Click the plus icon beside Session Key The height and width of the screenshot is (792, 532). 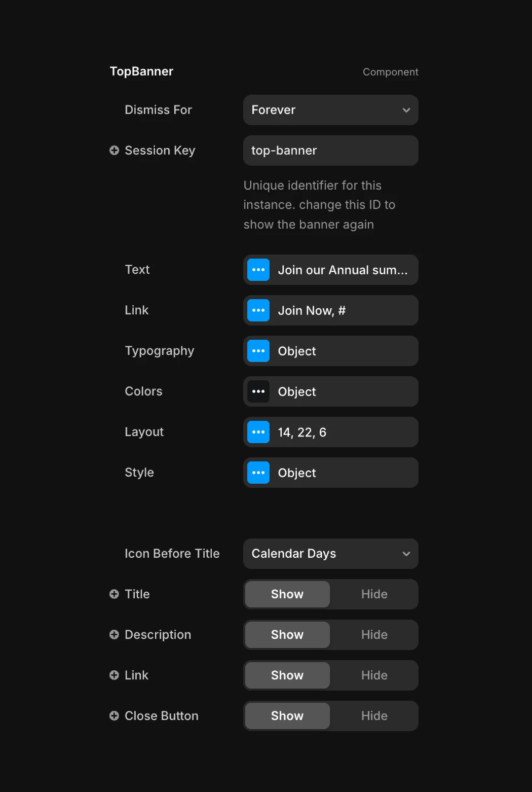pos(114,150)
